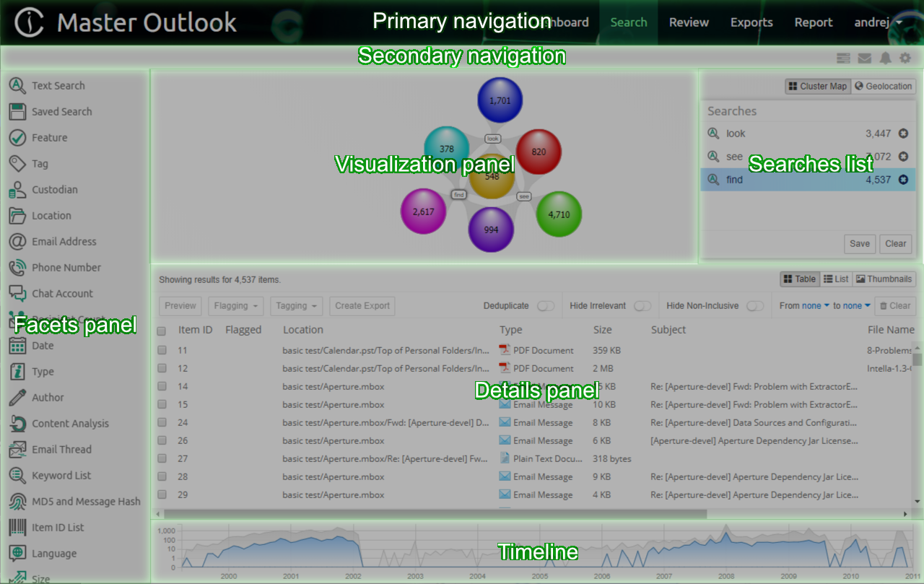Enable the Deduplicate toggle
This screenshot has height=584, width=924.
click(x=546, y=306)
